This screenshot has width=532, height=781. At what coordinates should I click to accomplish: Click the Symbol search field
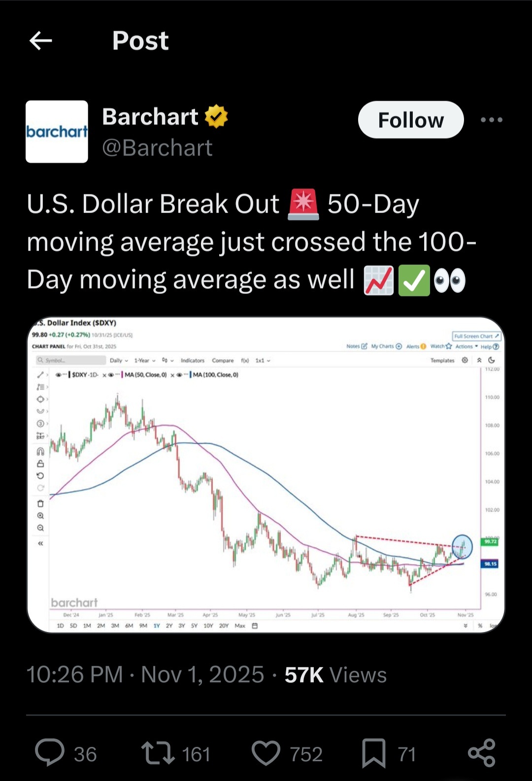(71, 360)
